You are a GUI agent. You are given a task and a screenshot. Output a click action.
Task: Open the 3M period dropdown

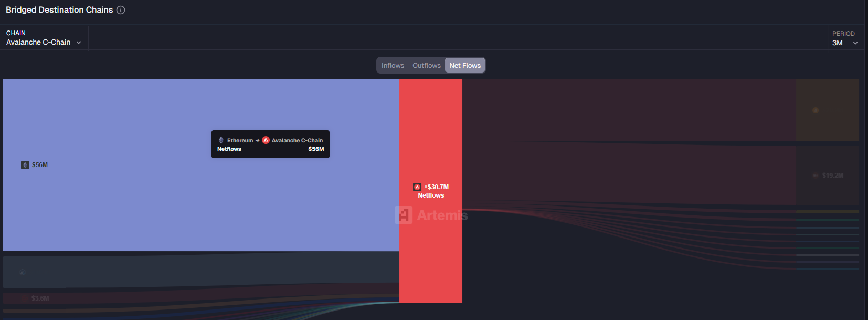pos(845,43)
